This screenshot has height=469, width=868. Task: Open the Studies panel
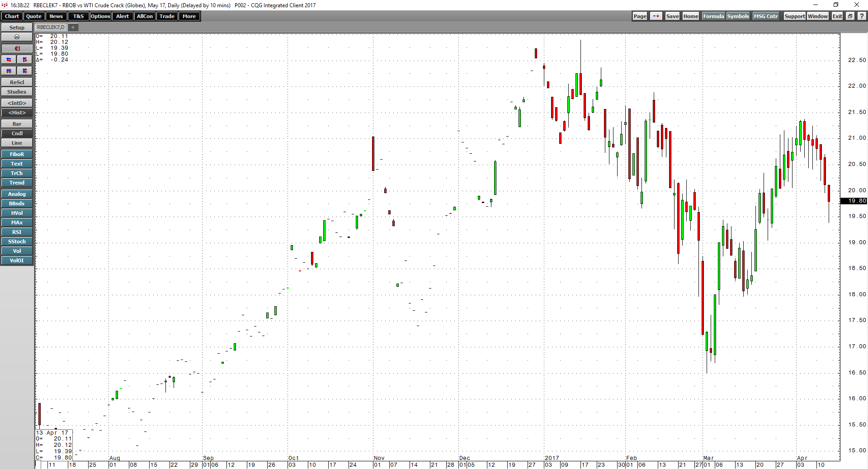17,91
